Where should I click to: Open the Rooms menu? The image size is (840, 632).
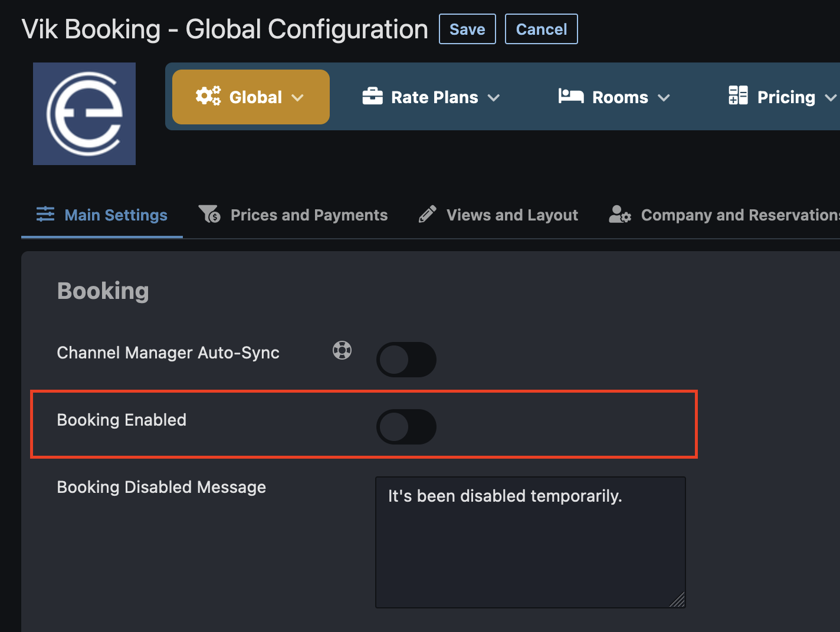[614, 97]
